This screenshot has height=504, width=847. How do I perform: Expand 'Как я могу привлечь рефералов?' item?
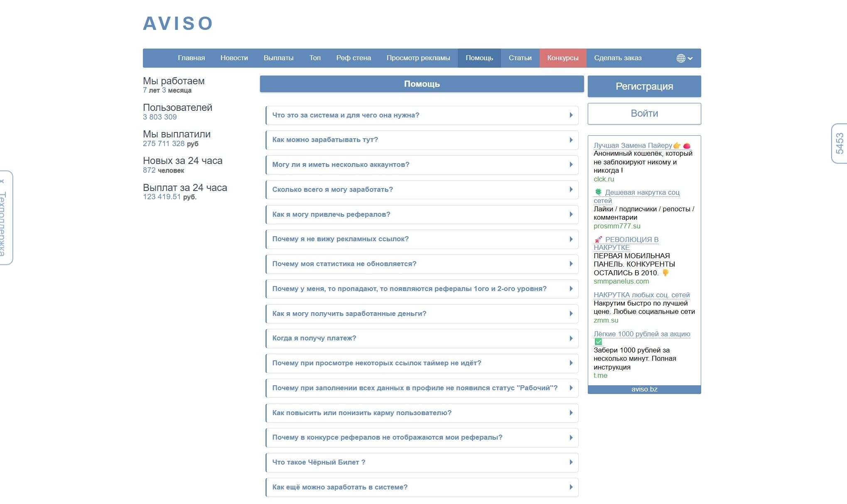(331, 215)
